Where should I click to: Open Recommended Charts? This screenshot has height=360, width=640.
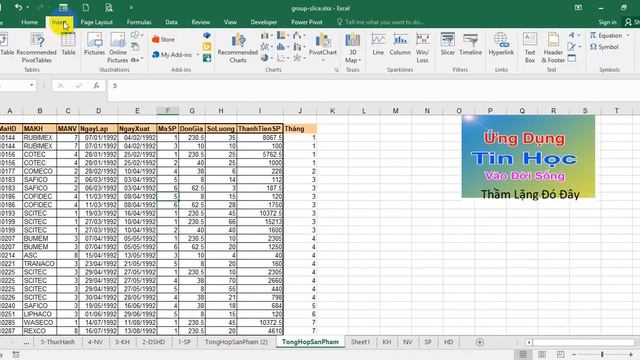pyautogui.click(x=238, y=48)
